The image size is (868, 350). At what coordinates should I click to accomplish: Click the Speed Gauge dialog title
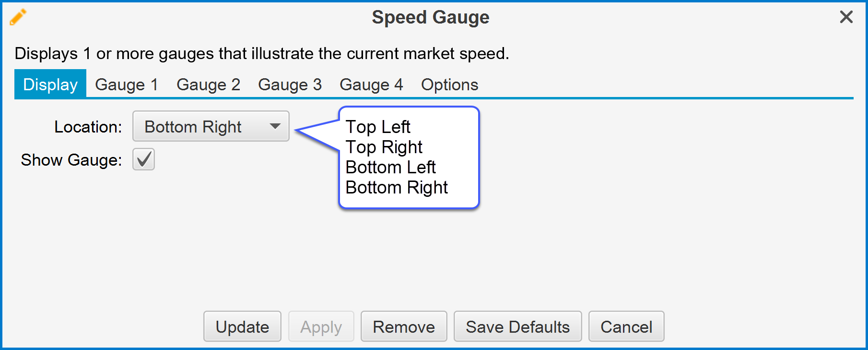(430, 17)
